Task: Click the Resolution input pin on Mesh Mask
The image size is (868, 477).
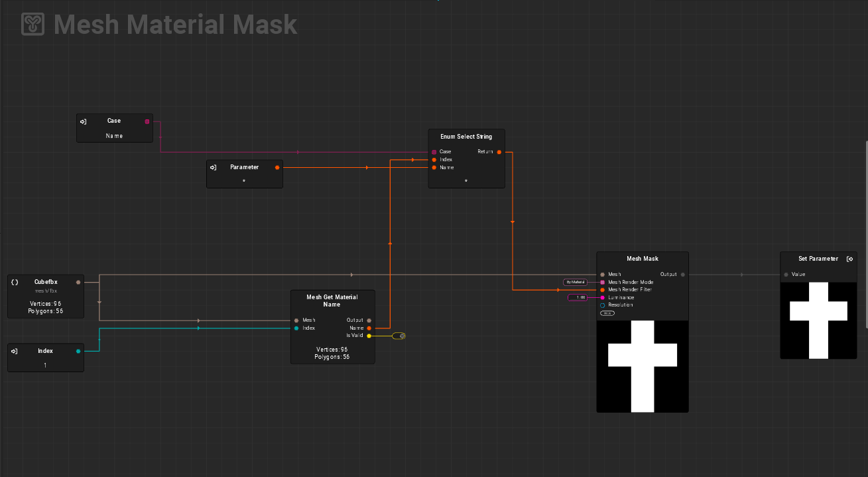Action: [602, 305]
